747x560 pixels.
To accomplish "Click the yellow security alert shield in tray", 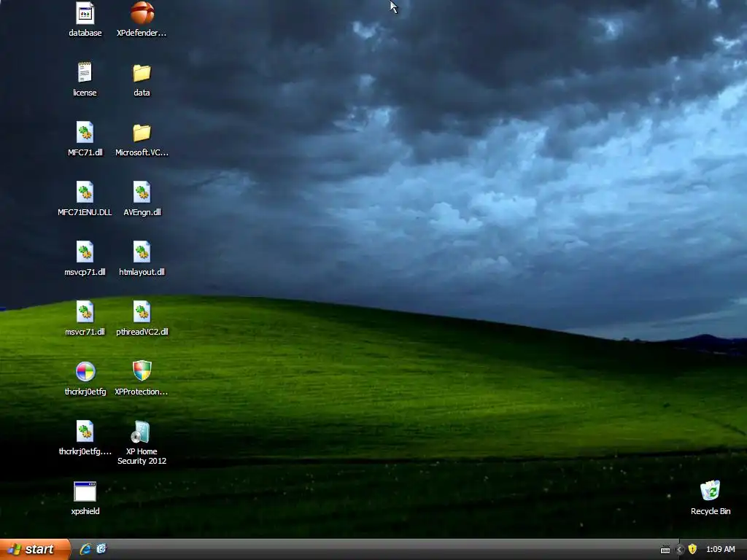I will [692, 549].
